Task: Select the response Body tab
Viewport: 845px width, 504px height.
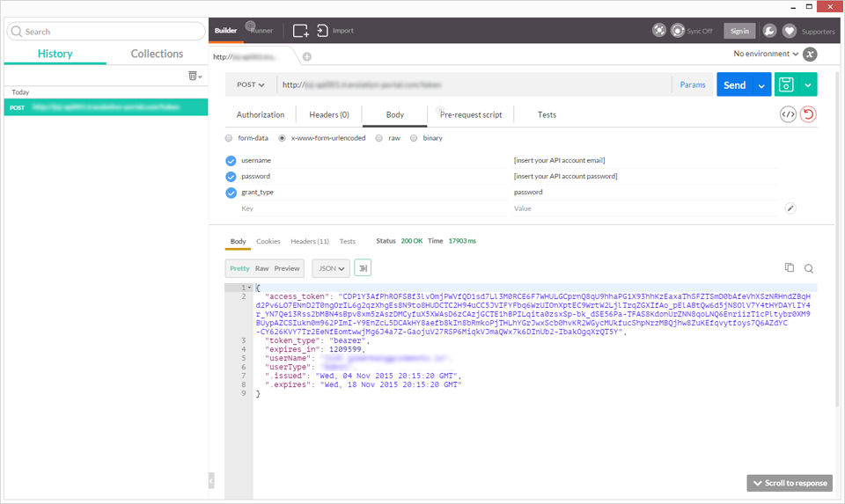Action: coord(238,241)
